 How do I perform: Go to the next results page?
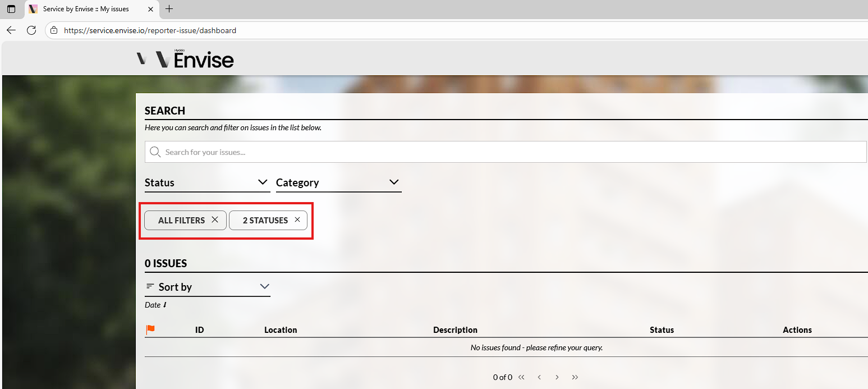(557, 377)
